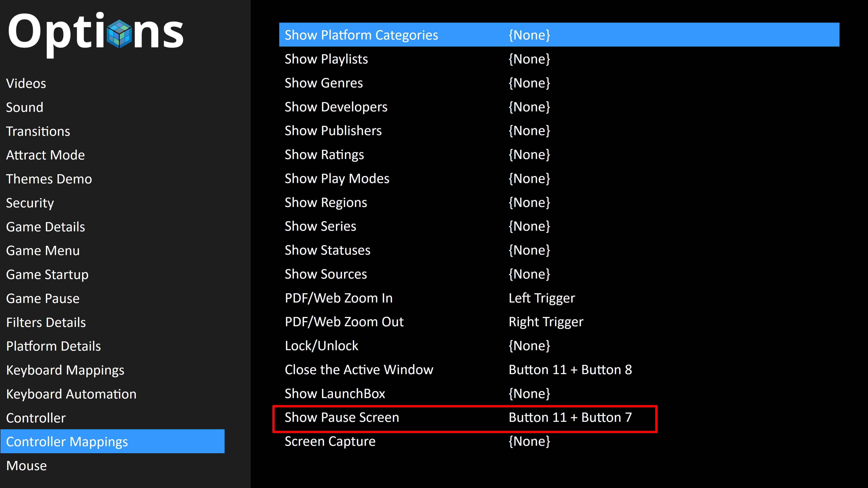868x488 pixels.
Task: Open Game Details options
Action: [45, 227]
